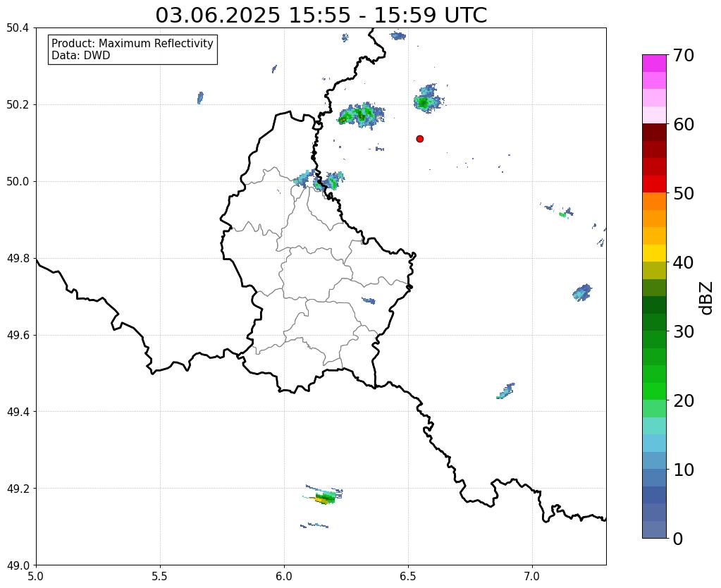Click the colorbar tick label 40
Image resolution: width=721 pixels, height=588 pixels.
(684, 262)
